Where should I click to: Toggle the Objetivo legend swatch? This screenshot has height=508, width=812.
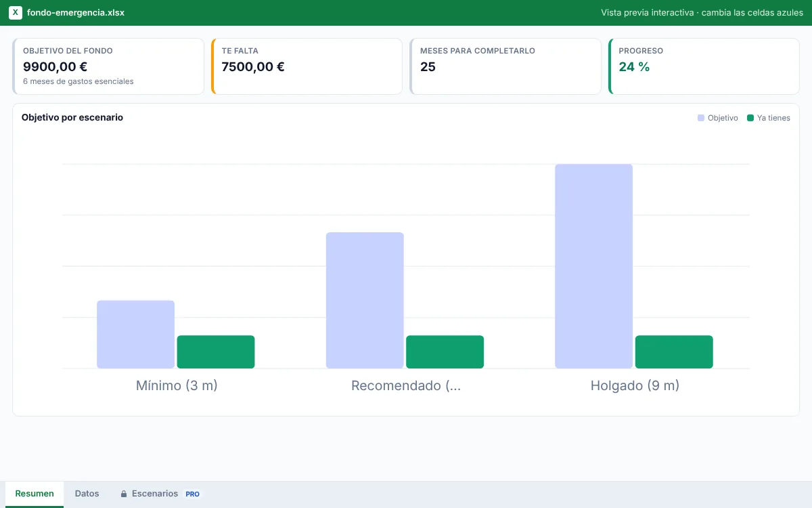[x=701, y=118]
